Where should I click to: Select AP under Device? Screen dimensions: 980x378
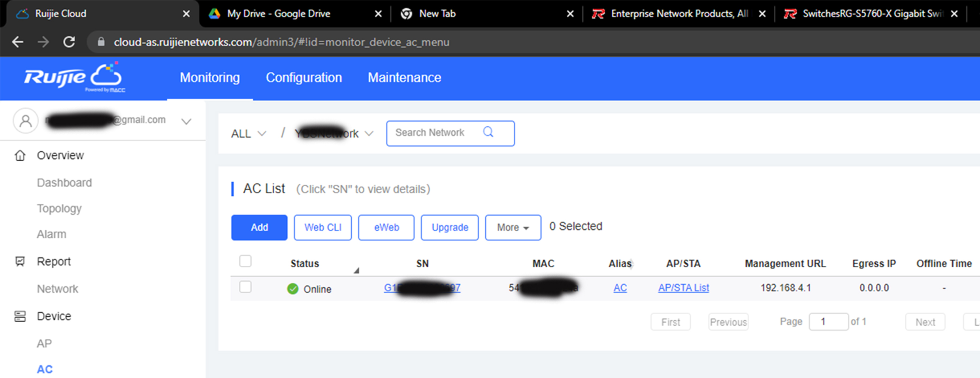[44, 344]
